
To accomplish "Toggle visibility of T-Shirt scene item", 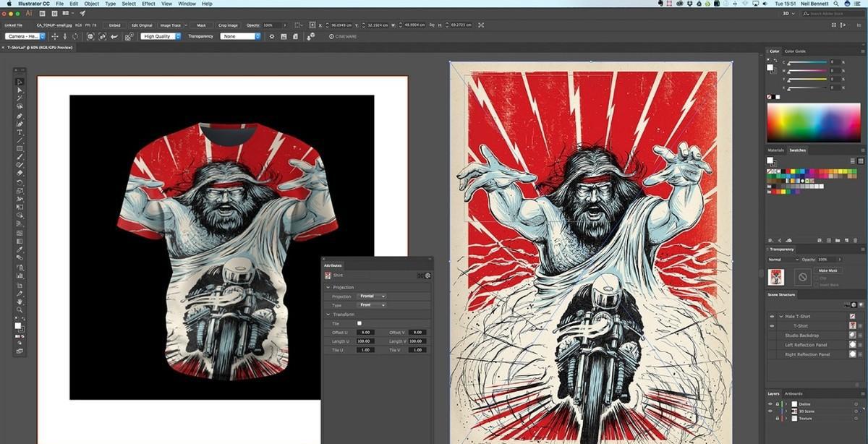I will coord(772,326).
